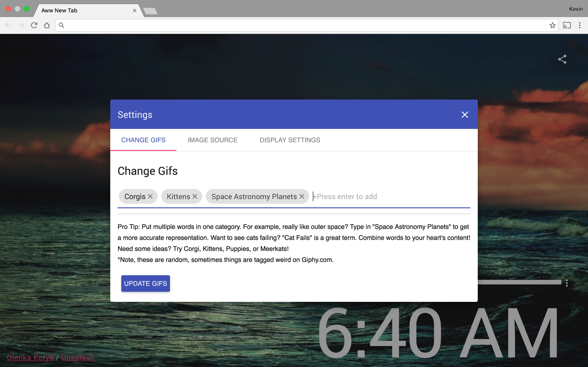Screen dimensions: 588x367
Task: Bookmark this page with star icon
Action: coord(552,25)
